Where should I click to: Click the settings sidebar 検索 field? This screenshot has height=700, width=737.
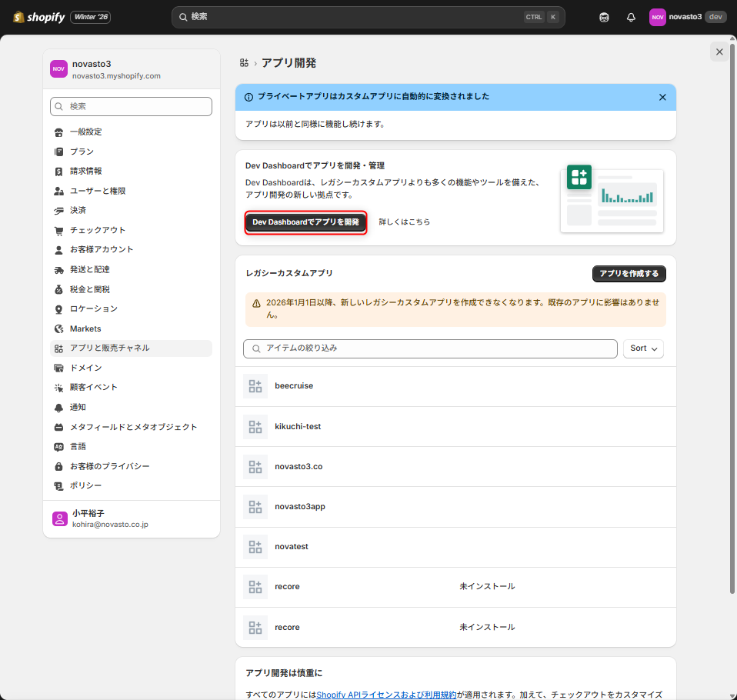[x=131, y=106]
